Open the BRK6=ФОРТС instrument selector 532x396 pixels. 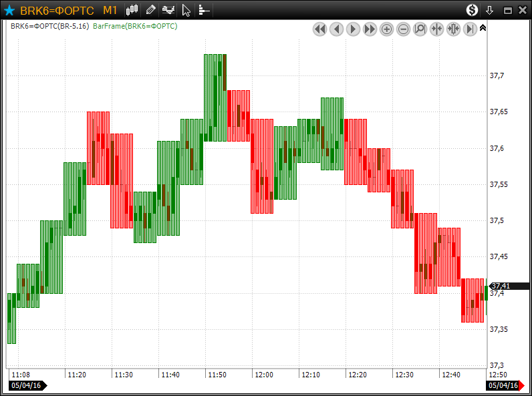(x=57, y=10)
